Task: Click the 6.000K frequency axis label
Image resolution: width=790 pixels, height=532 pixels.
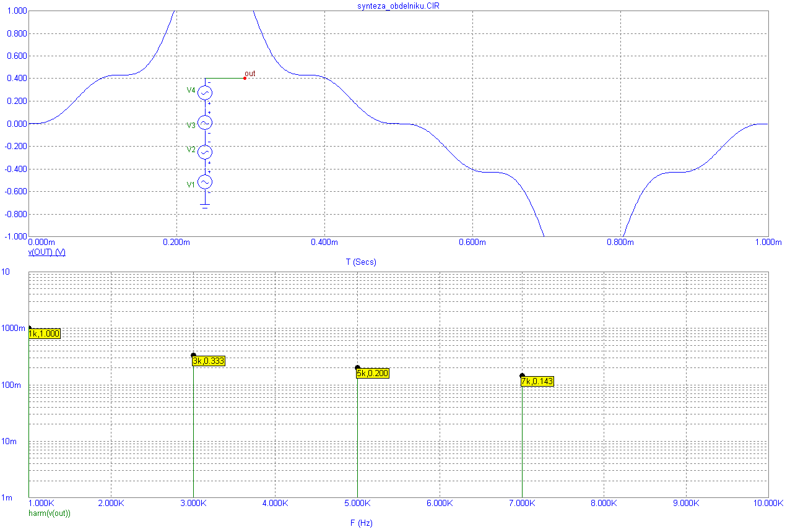Action: 440,503
